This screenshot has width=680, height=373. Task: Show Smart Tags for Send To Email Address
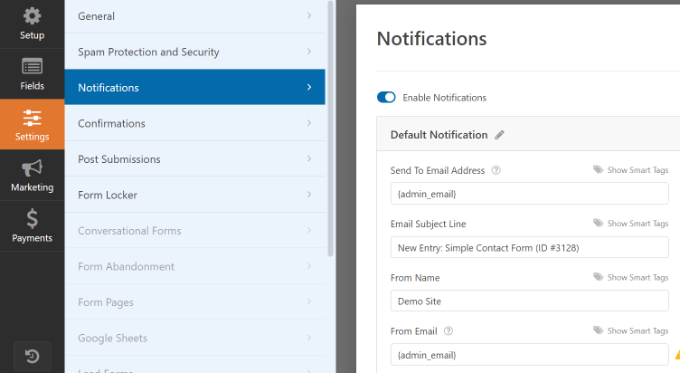pos(638,170)
